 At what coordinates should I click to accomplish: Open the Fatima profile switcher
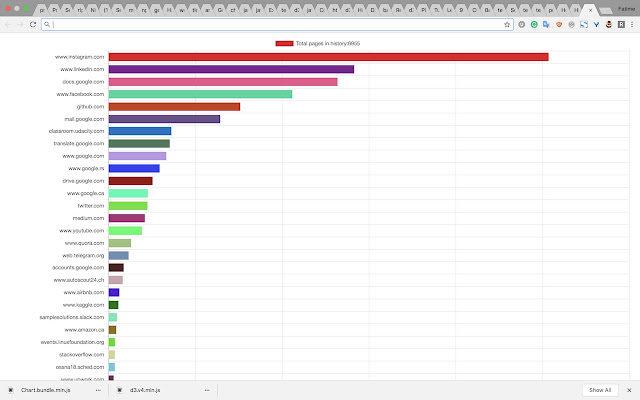pyautogui.click(x=626, y=9)
